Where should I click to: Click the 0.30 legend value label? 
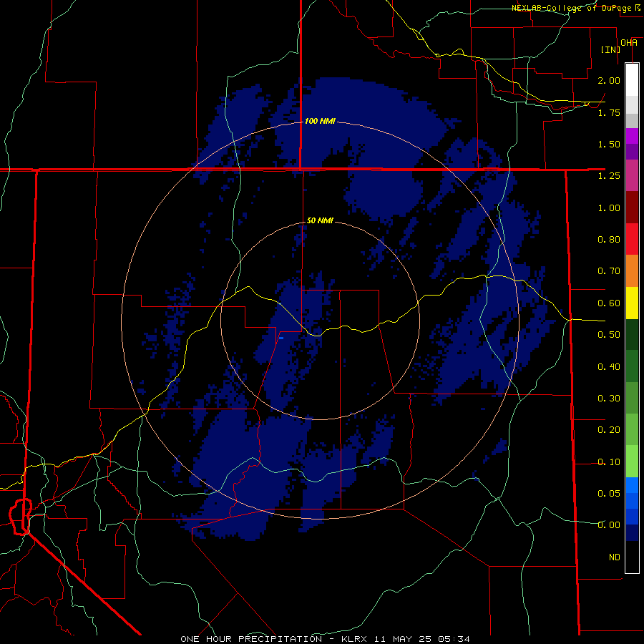pyautogui.click(x=609, y=399)
